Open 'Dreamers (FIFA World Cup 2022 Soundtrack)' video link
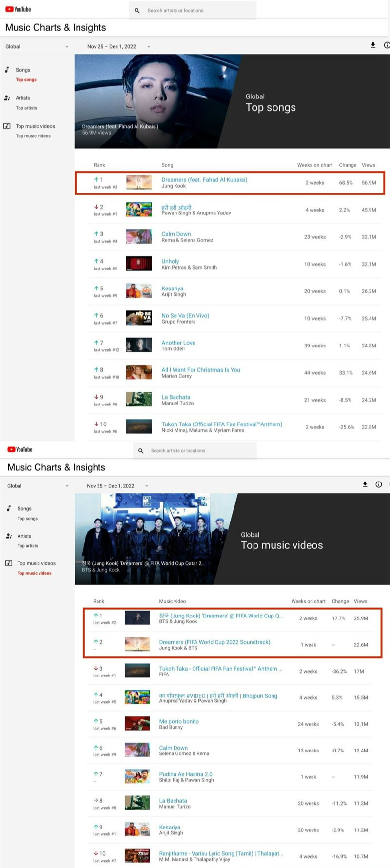The height and width of the screenshot is (868, 390). click(x=214, y=642)
